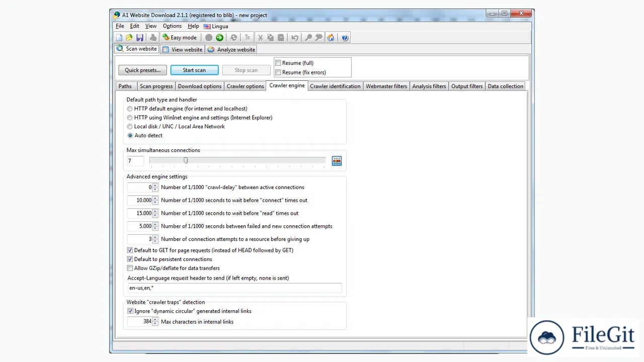Click the Find magnifier icon

pyautogui.click(x=308, y=38)
